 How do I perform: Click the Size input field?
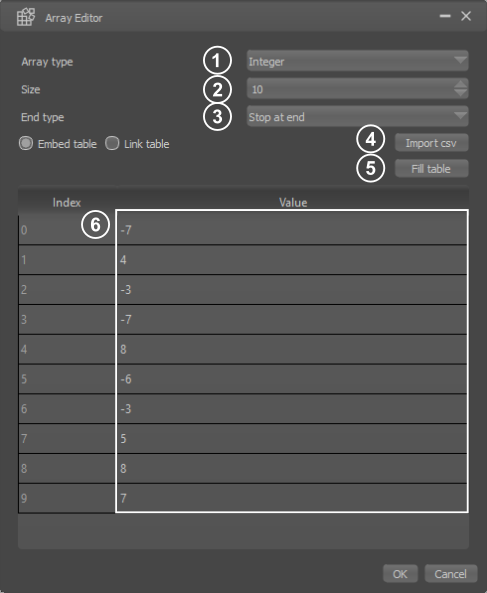coord(350,89)
